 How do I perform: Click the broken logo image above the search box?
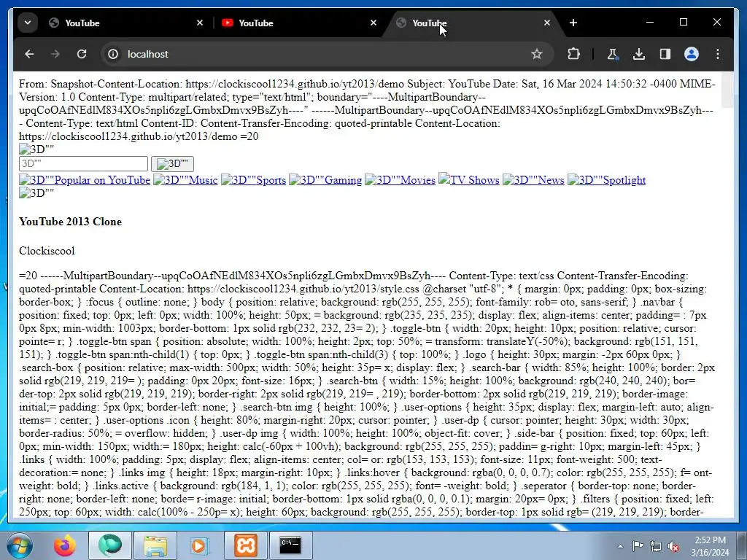point(36,149)
